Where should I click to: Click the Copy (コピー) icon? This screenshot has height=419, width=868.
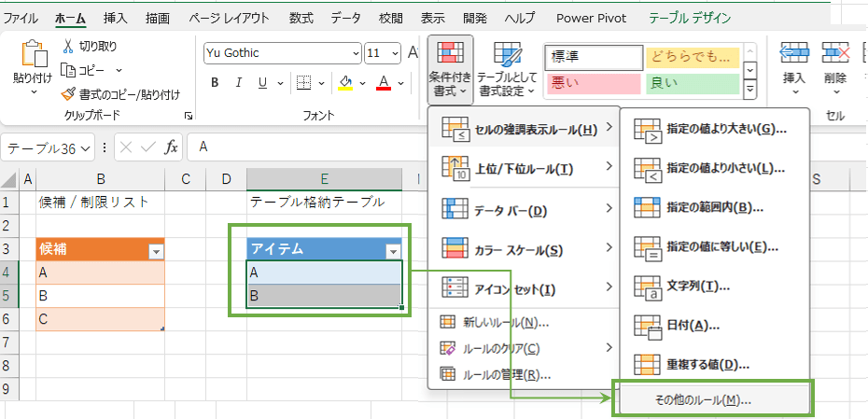click(x=67, y=70)
